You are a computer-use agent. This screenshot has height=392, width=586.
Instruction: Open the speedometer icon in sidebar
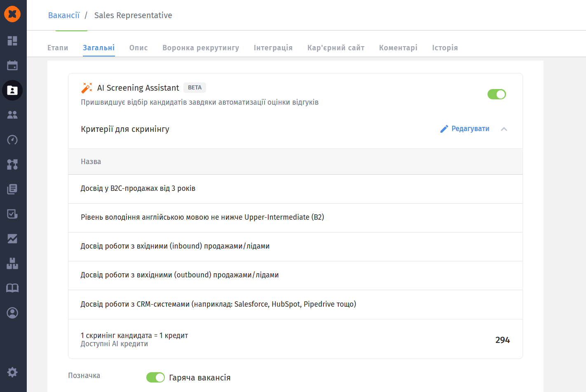pos(12,140)
